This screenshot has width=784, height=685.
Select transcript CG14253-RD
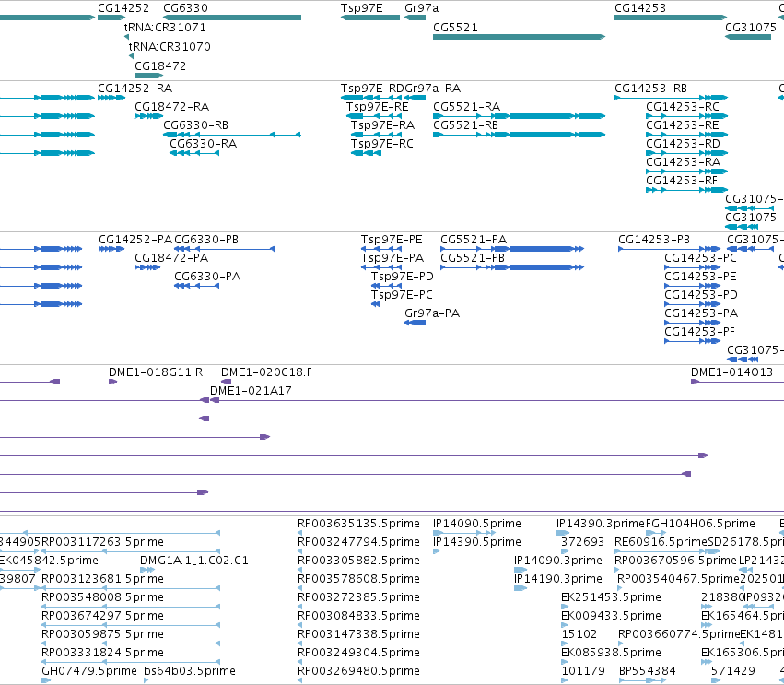683,144
